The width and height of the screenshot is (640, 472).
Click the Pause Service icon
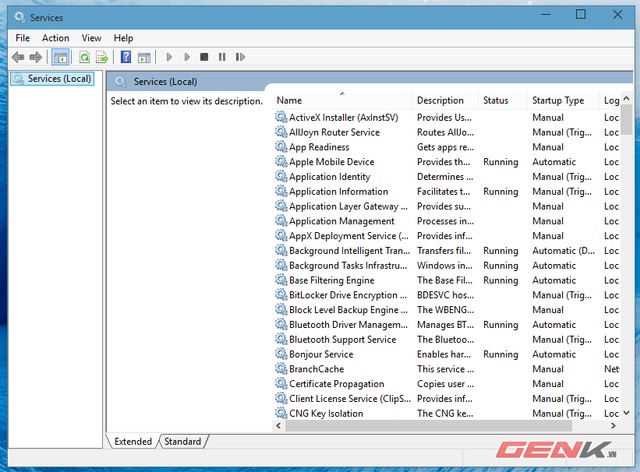[x=222, y=57]
